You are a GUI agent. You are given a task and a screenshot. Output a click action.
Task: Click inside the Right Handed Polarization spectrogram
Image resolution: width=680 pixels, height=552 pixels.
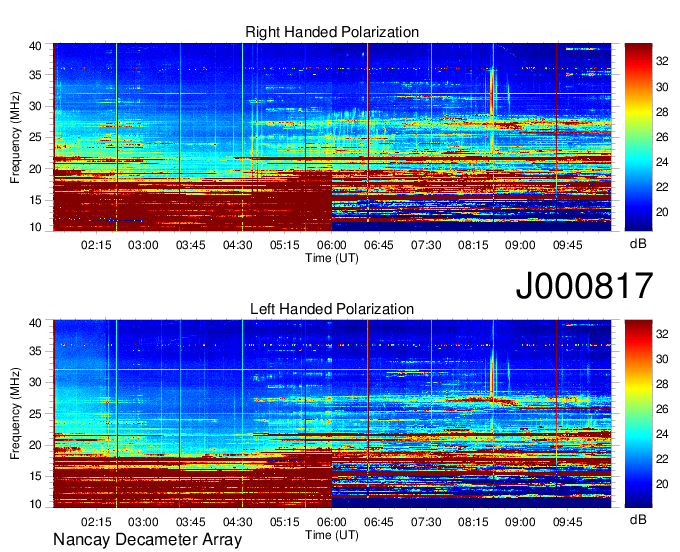tap(332, 137)
